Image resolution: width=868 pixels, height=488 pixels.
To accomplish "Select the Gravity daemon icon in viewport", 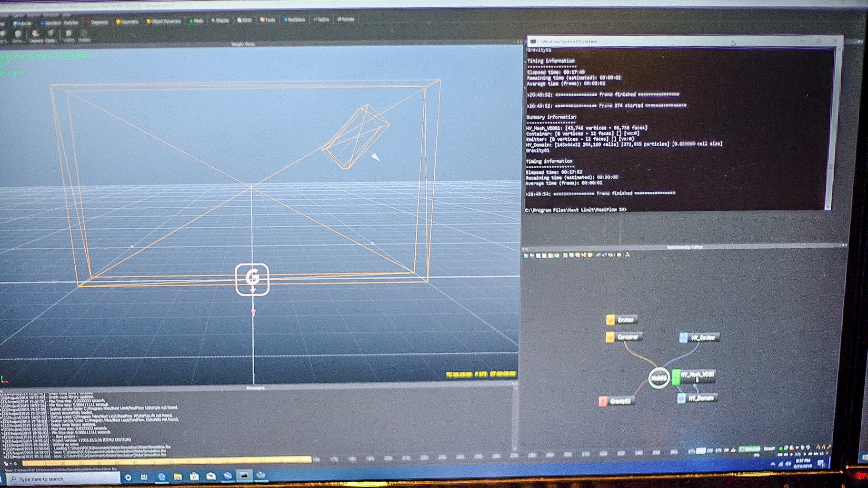I will pyautogui.click(x=252, y=279).
